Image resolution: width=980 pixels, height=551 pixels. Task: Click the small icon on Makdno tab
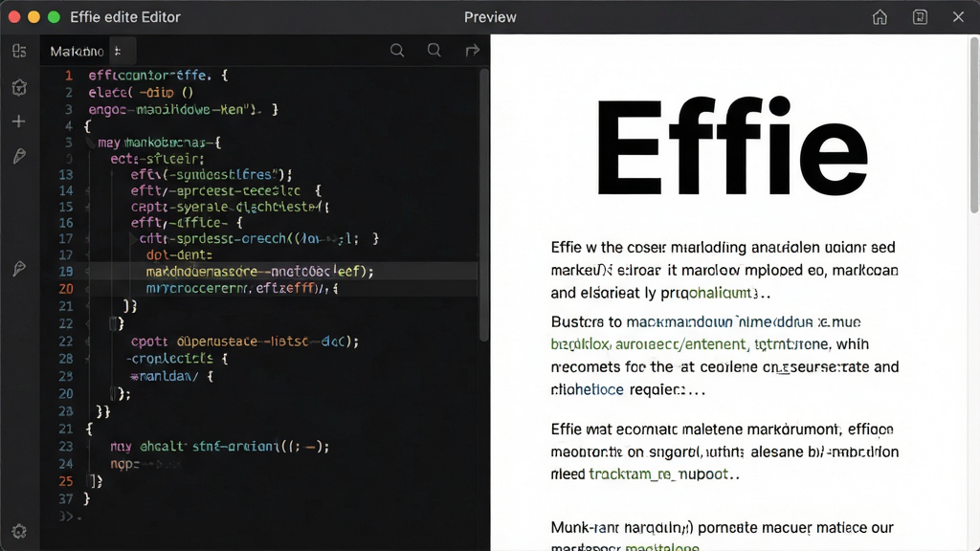(x=118, y=52)
